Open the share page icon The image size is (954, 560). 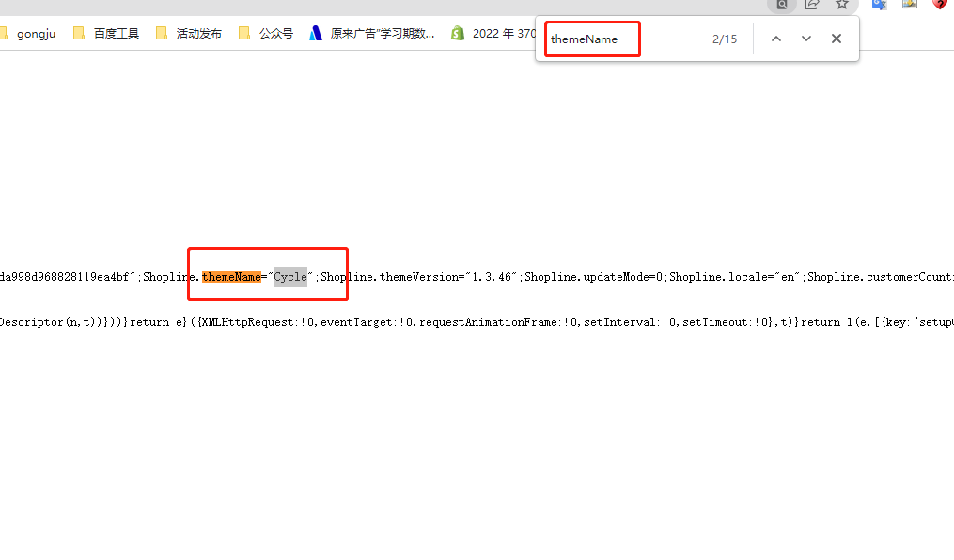(x=812, y=4)
